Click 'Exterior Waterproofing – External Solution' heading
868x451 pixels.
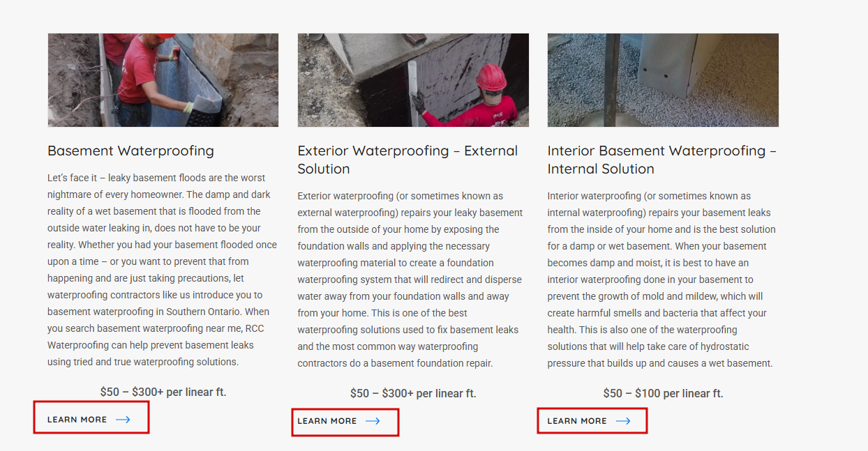(407, 160)
